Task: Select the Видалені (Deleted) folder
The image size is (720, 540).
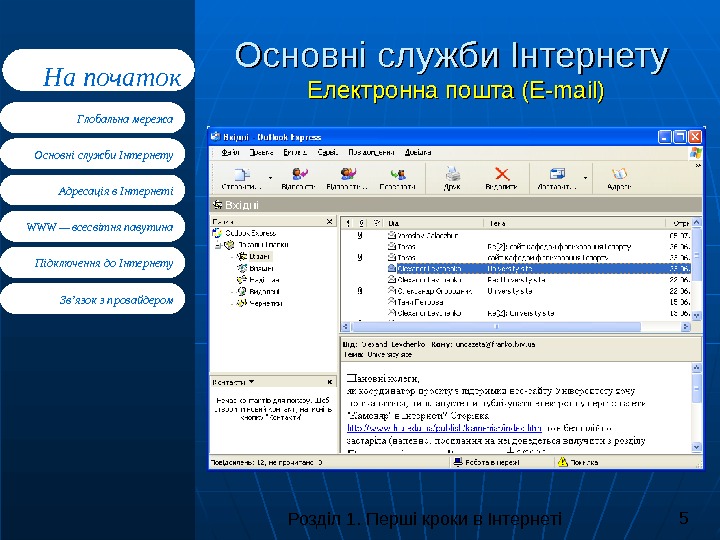Action: pyautogui.click(x=264, y=291)
